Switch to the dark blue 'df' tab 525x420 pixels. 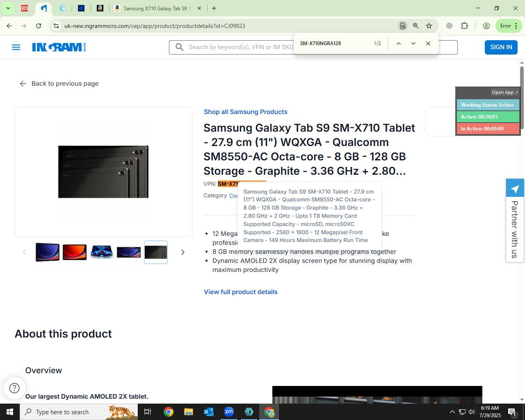coord(81,8)
